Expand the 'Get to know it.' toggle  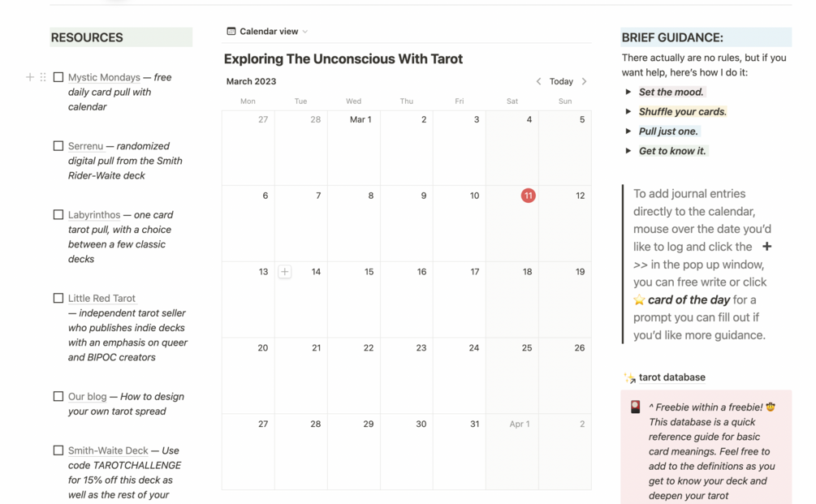click(x=628, y=151)
